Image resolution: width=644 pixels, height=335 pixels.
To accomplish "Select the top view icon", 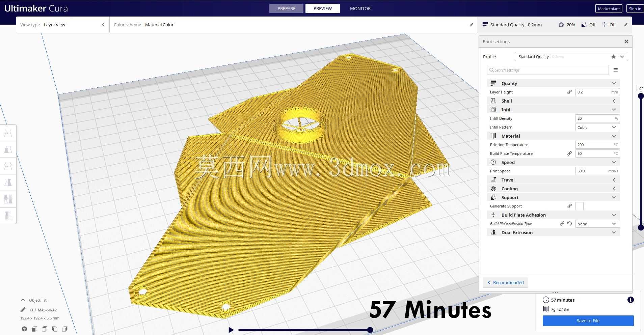I will [44, 329].
